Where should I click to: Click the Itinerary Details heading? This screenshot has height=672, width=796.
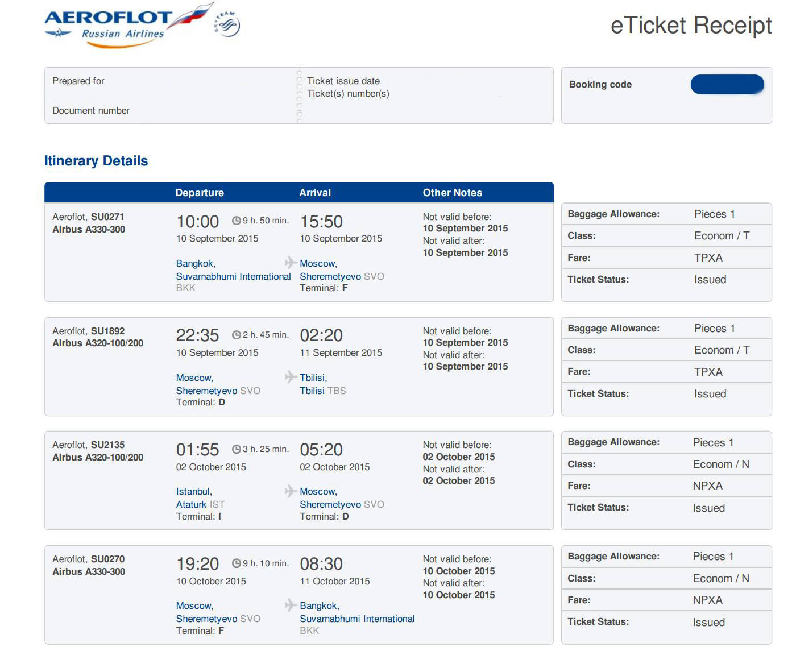(x=96, y=161)
